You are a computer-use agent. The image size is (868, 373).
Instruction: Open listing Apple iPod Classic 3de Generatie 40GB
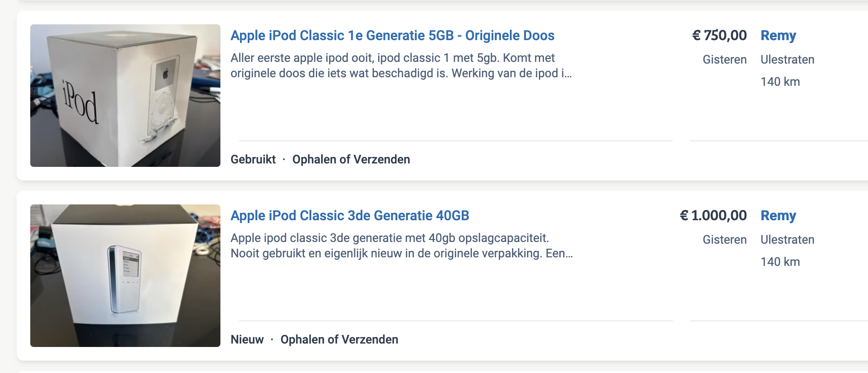(350, 216)
